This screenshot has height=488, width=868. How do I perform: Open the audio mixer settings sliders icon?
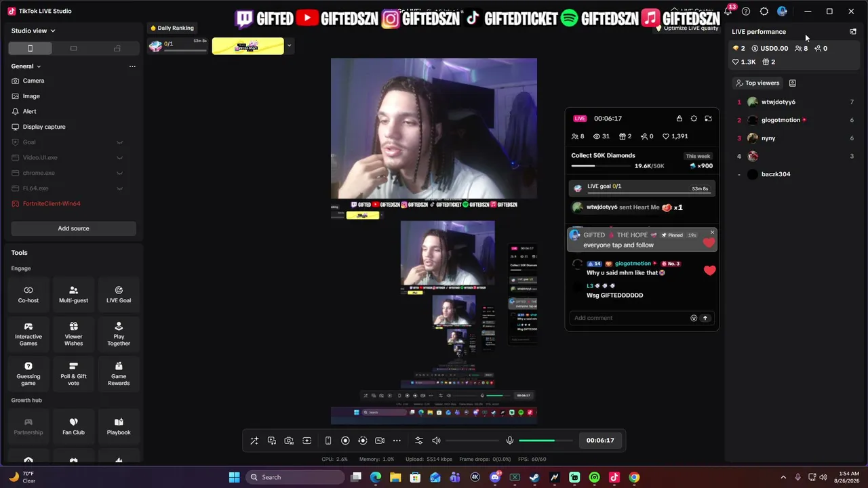[418, 441]
